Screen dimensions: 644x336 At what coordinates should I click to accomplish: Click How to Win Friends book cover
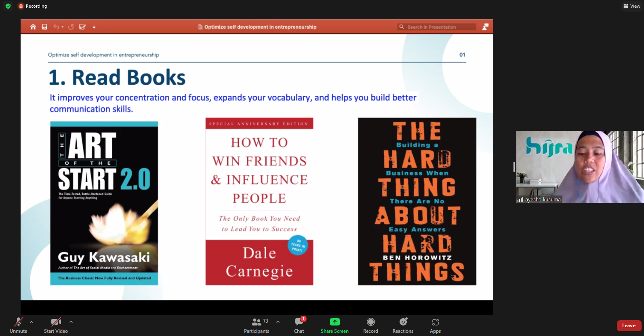click(259, 201)
